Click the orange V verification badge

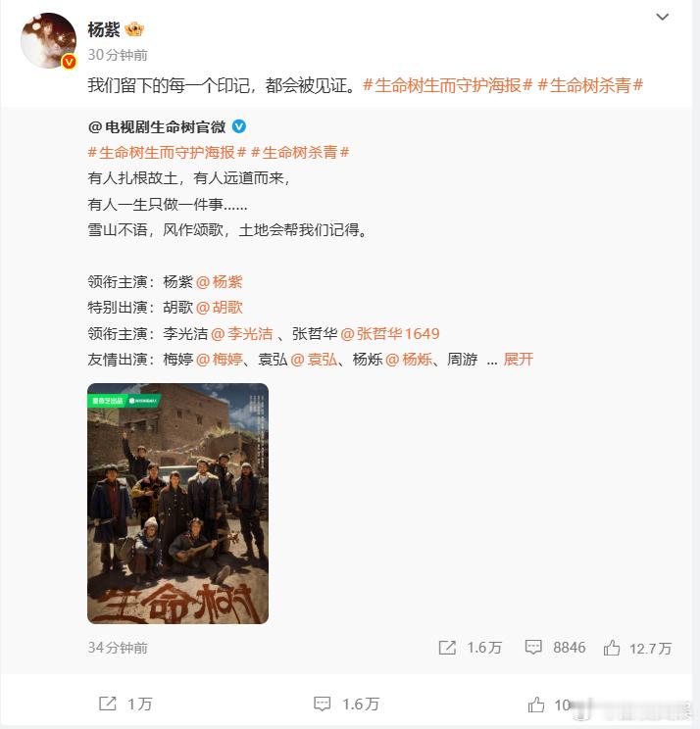[70, 62]
